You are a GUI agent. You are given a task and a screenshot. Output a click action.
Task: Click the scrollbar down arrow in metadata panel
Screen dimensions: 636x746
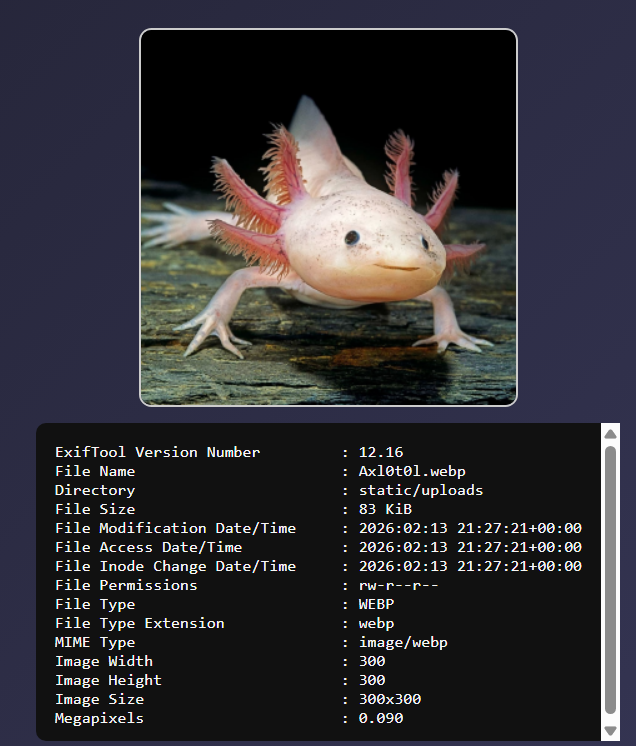(610, 732)
